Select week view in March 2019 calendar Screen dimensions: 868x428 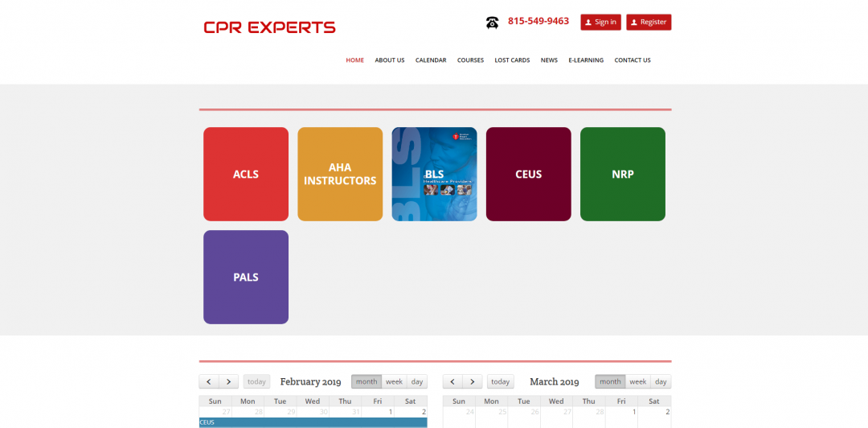(x=637, y=381)
